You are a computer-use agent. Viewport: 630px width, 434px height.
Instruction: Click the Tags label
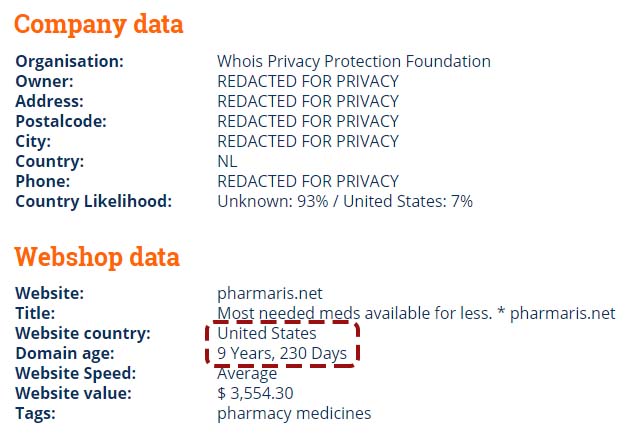(x=35, y=414)
